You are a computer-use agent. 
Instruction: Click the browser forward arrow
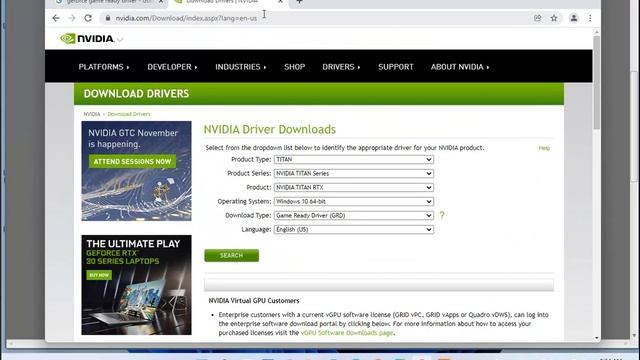pos(72,18)
